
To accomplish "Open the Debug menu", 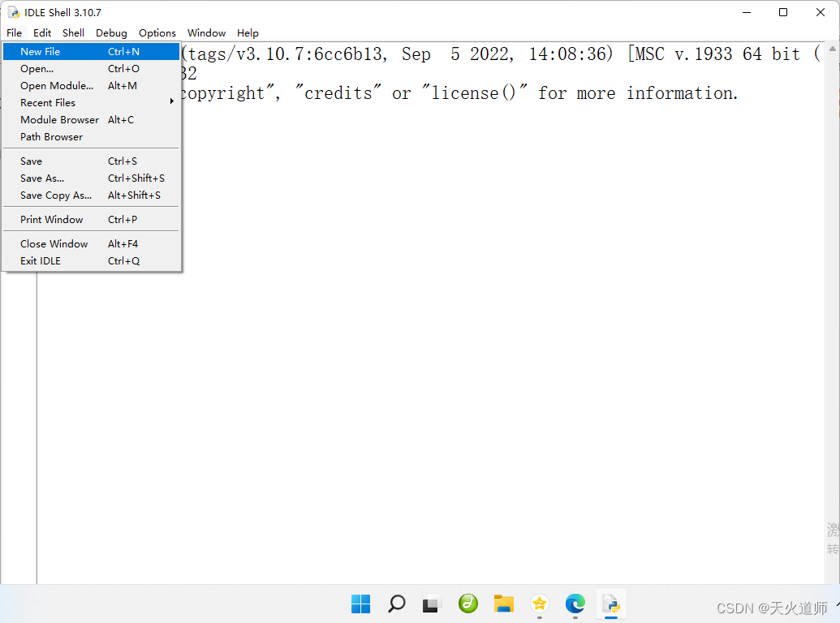I will (x=111, y=32).
